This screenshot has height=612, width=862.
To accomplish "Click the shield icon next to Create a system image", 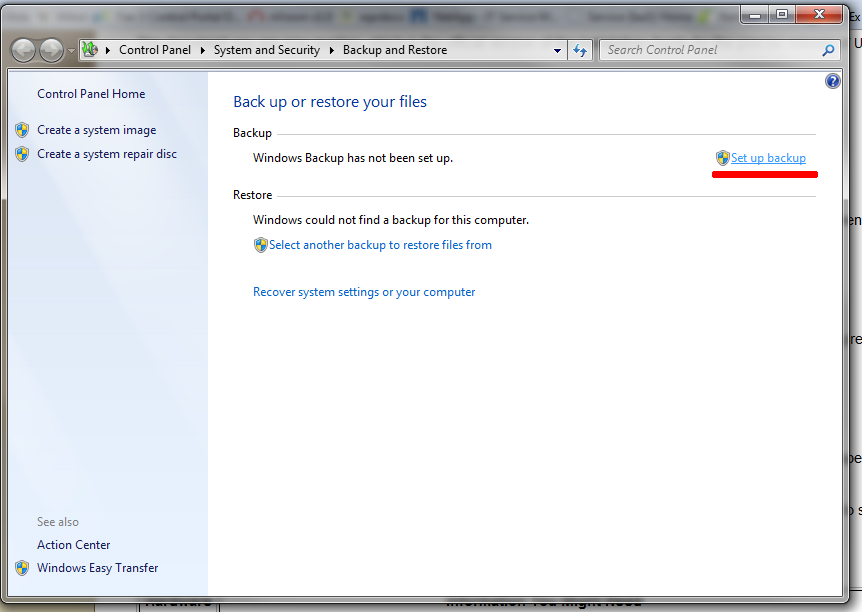I will click(22, 129).
